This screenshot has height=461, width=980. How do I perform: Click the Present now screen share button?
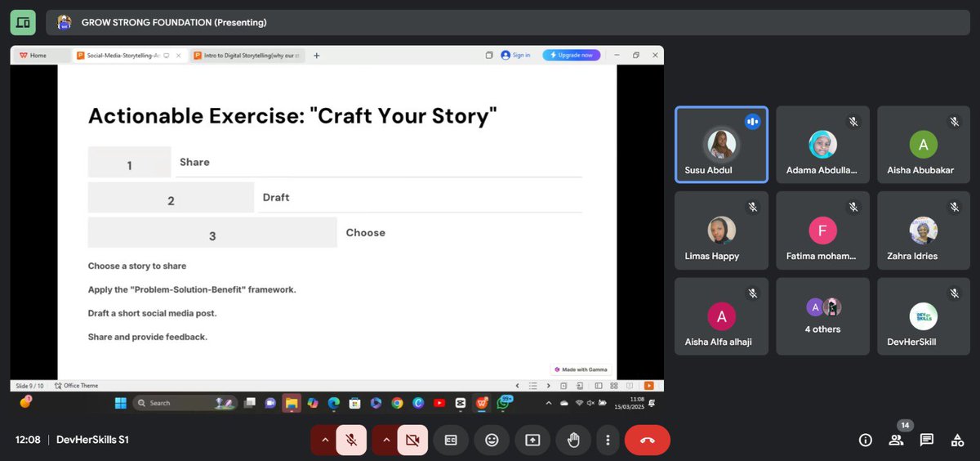(x=532, y=440)
